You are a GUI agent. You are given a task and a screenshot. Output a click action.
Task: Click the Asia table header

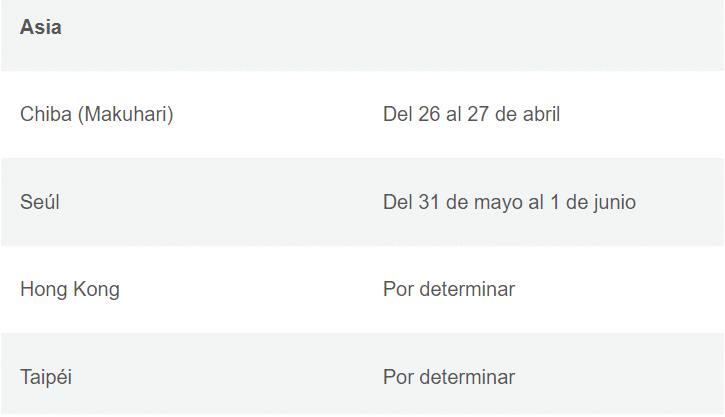point(41,27)
